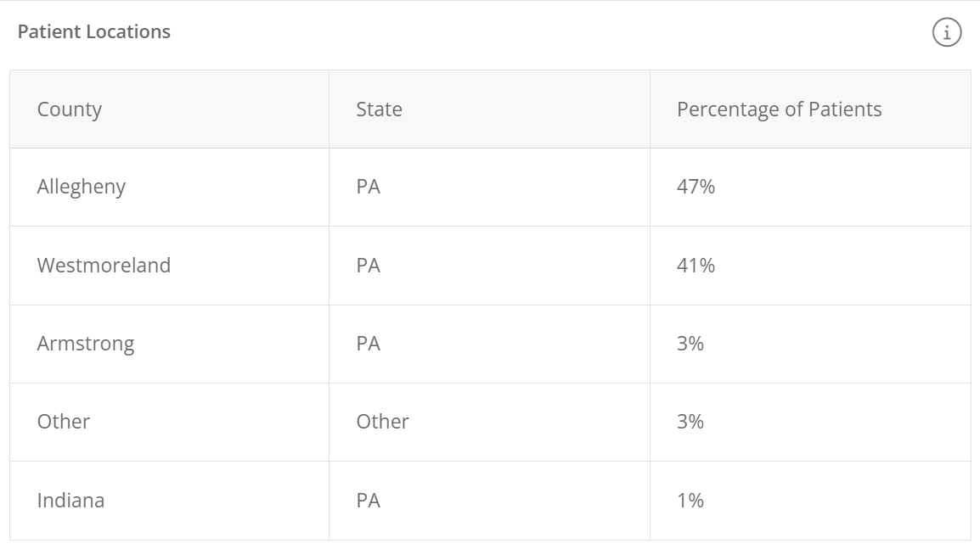This screenshot has height=549, width=980.
Task: Open the info icon for Patient Locations
Action: click(947, 32)
